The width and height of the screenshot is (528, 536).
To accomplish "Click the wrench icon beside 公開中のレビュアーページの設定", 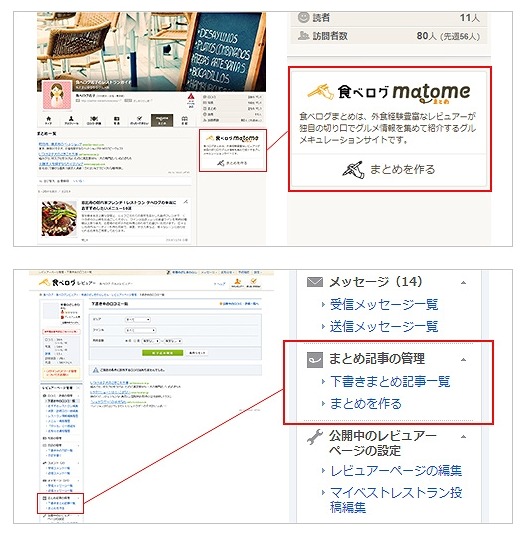I will point(315,437).
